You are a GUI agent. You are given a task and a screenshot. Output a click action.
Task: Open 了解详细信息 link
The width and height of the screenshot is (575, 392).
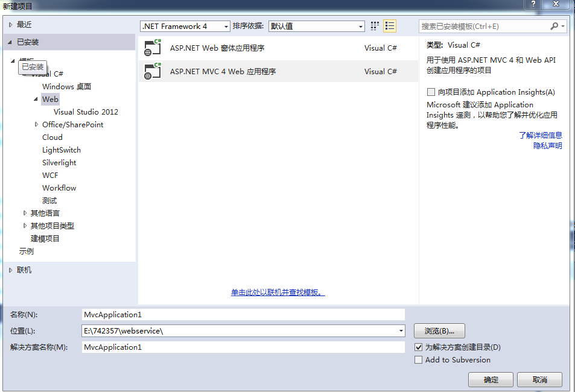click(541, 135)
